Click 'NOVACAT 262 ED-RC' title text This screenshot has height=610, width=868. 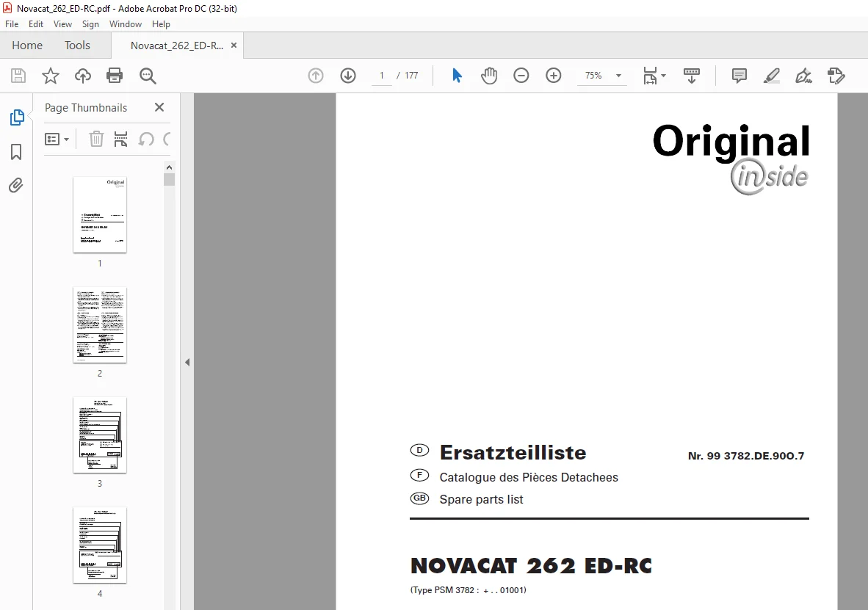(532, 566)
